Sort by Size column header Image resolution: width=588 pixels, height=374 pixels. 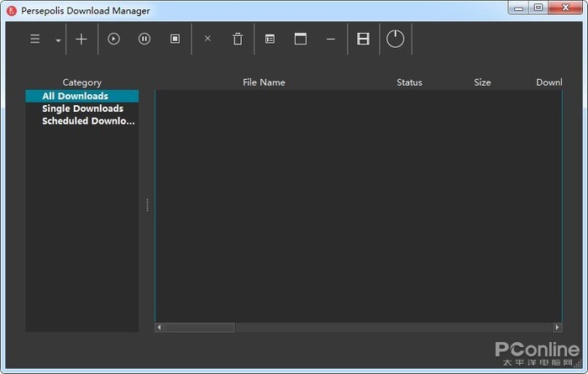[x=482, y=82]
